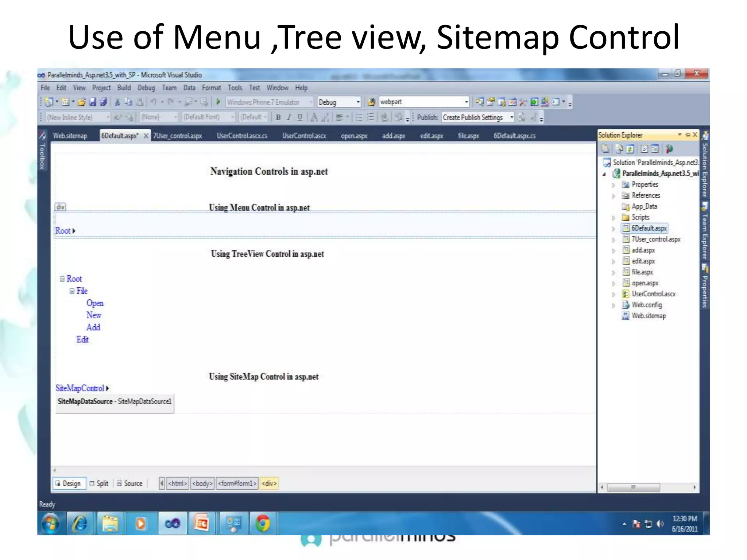Toggle Italic formatting button
Image resolution: width=747 pixels, height=560 pixels.
tap(289, 117)
